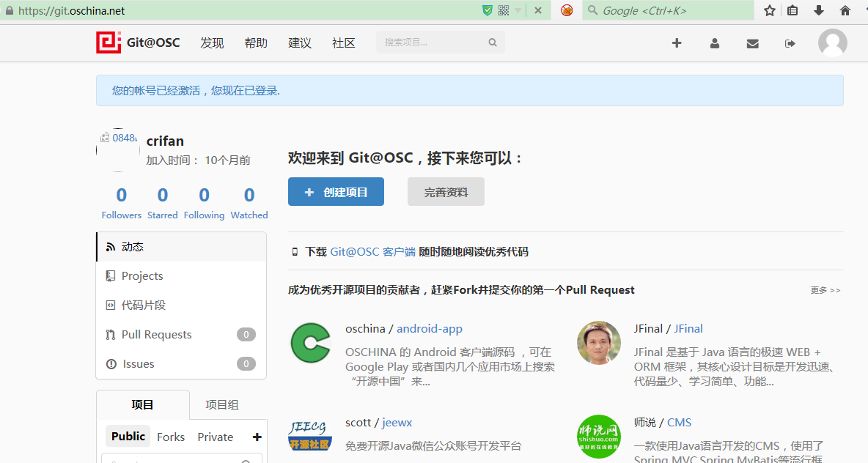Screen dimensions: 868x463
Task: Click the red blocked extension icon
Action: [566, 10]
